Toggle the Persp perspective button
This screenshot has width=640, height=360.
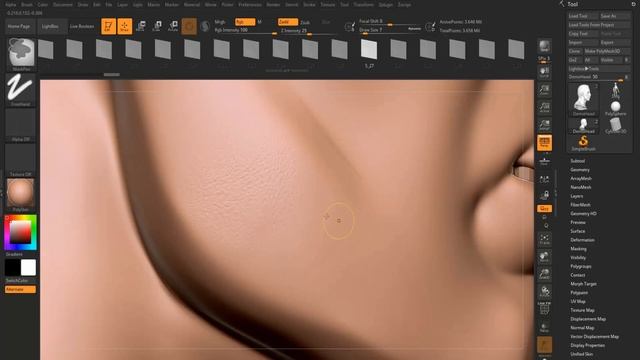coord(544,143)
